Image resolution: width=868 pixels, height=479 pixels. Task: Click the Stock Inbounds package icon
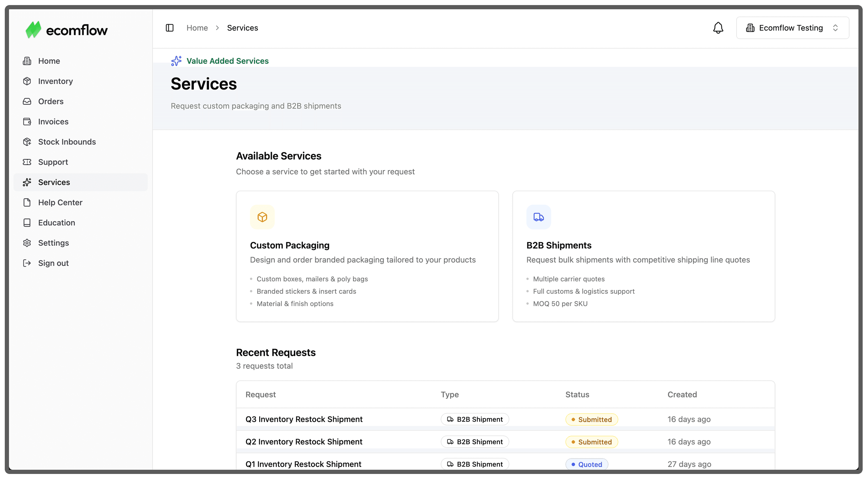(x=27, y=142)
